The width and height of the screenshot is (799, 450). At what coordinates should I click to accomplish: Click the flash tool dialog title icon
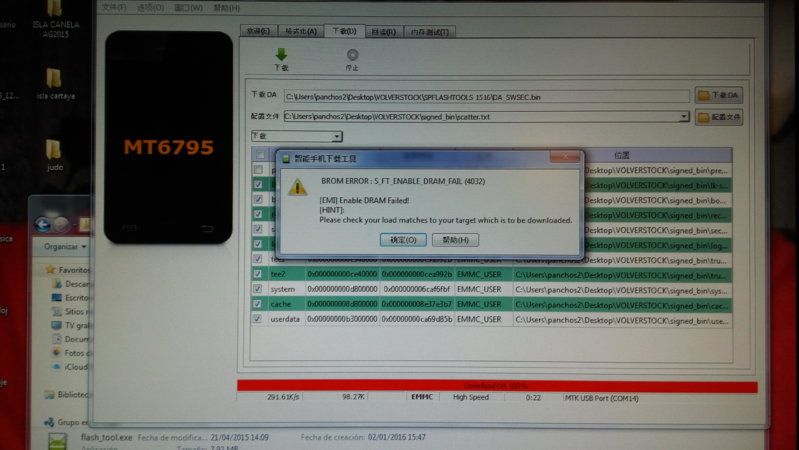coord(286,159)
